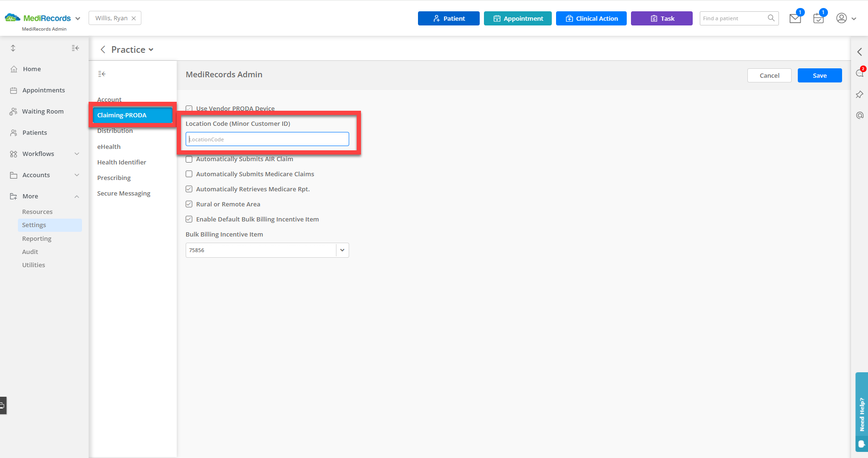This screenshot has height=458, width=868.
Task: Open the Need Help? widget
Action: coord(862,412)
